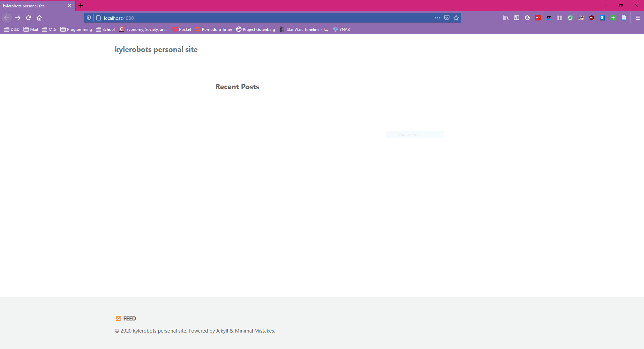Image resolution: width=644 pixels, height=349 pixels.
Task: Close the kylerobots personal site tab
Action: (x=69, y=6)
